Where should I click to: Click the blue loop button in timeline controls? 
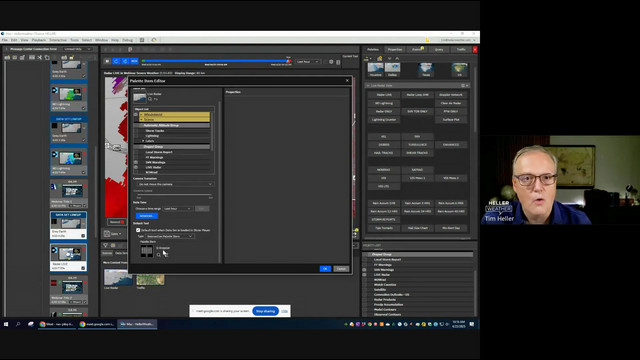coord(116,61)
